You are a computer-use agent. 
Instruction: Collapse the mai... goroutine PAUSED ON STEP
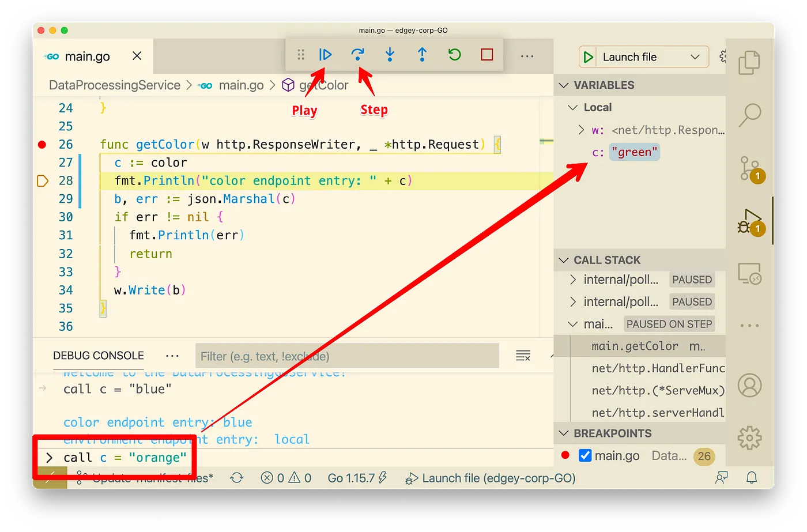(572, 324)
